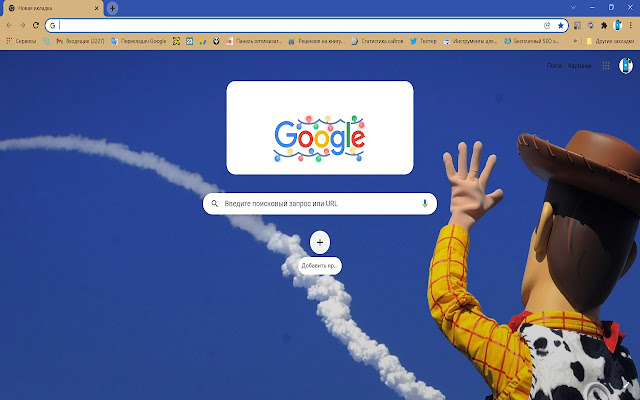This screenshot has width=640, height=400.
Task: Open the cast media icon in toolbar
Action: click(x=577, y=25)
